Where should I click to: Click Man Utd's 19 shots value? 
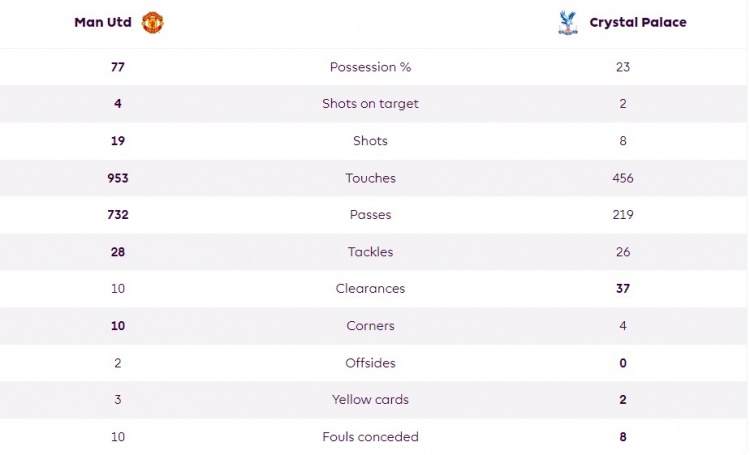(x=118, y=141)
